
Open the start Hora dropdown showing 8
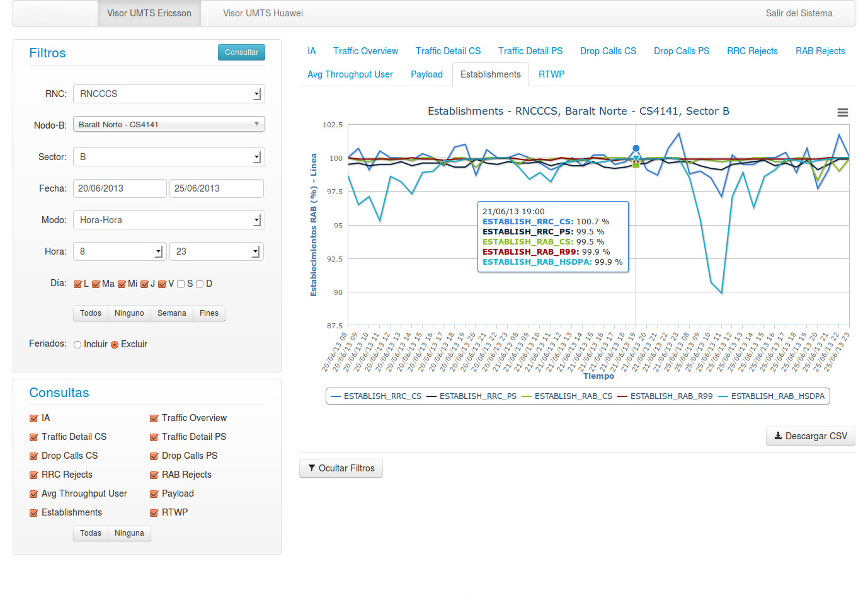tap(120, 251)
